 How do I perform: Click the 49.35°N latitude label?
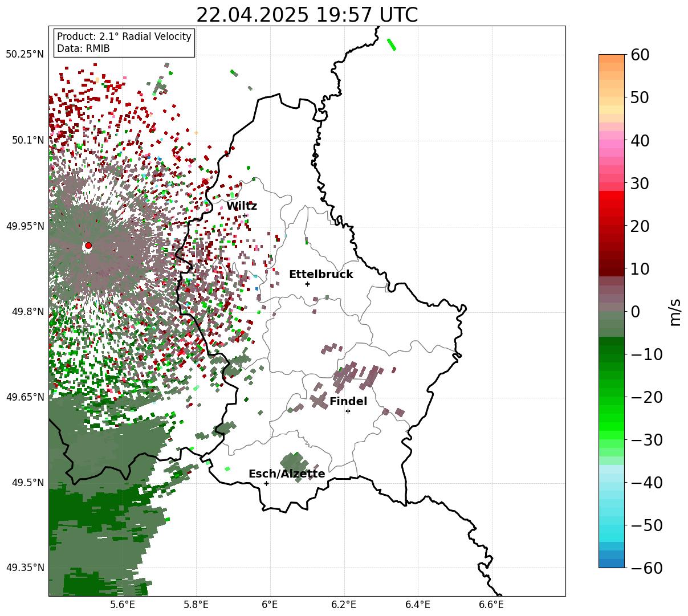[25, 568]
